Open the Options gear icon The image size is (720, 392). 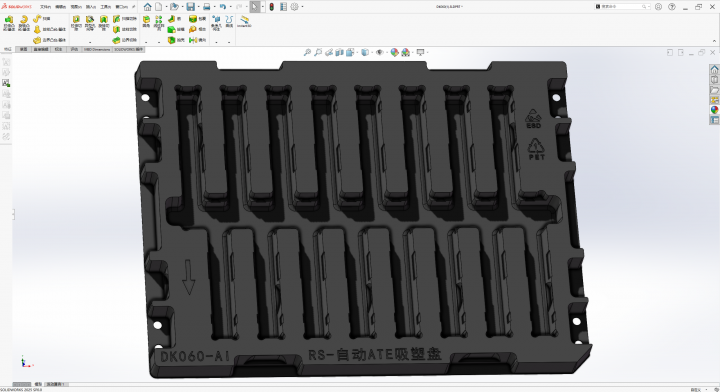[294, 7]
